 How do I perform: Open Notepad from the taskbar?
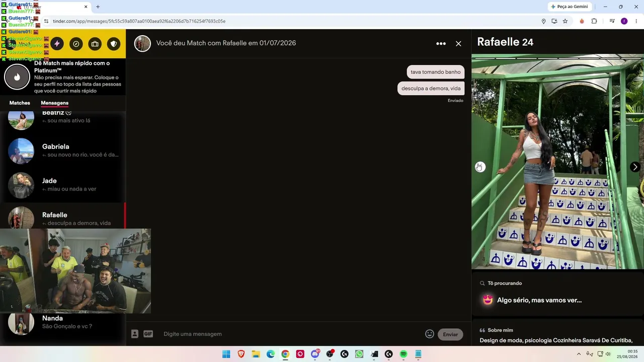point(418,354)
